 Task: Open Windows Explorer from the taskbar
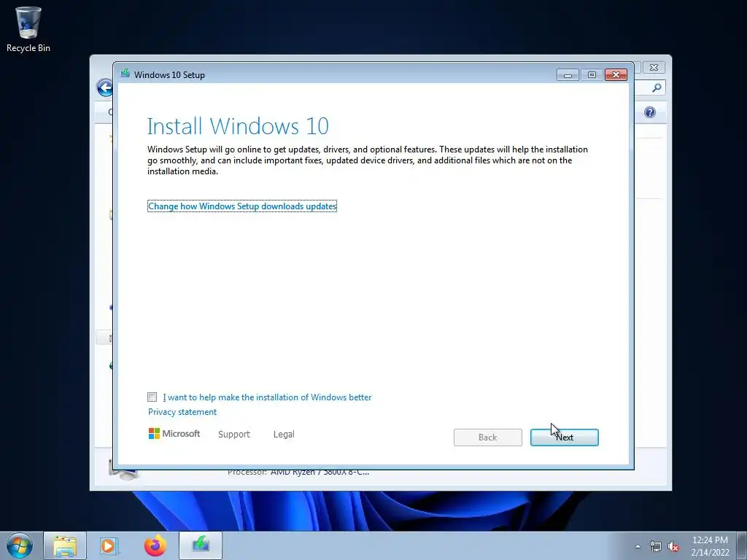[x=65, y=545]
